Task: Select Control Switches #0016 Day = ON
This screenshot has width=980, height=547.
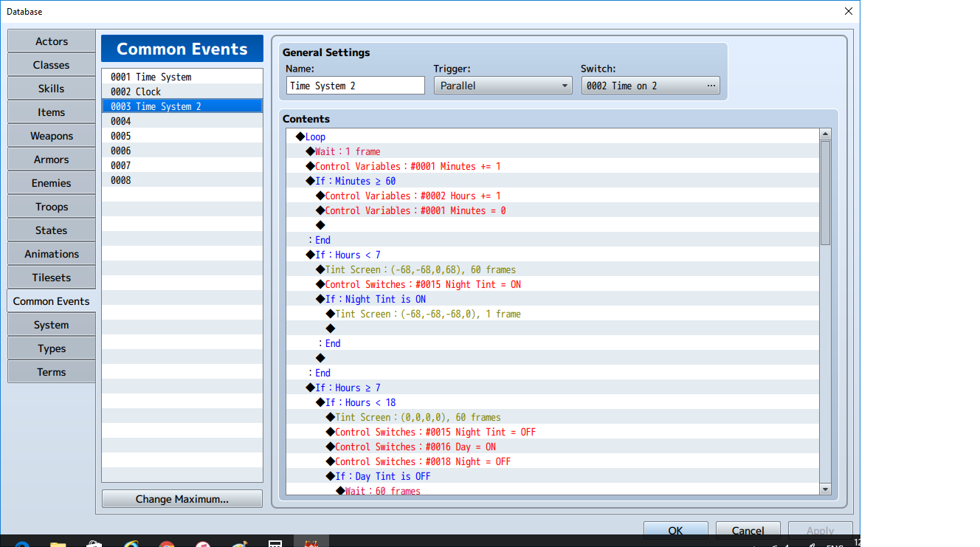Action: (553, 447)
